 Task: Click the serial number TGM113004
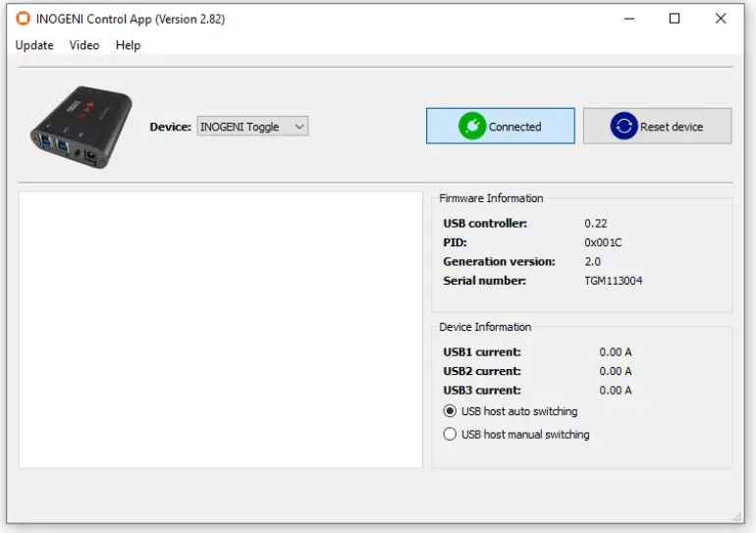click(614, 281)
